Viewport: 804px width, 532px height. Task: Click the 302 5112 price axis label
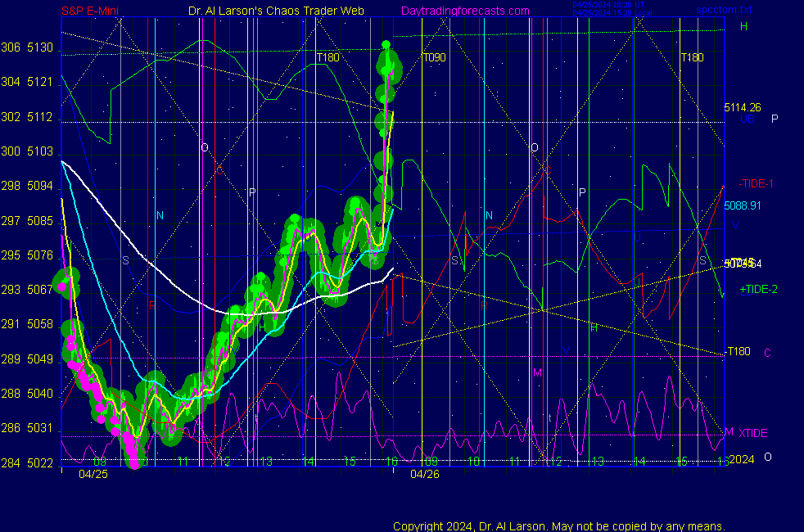(27, 117)
